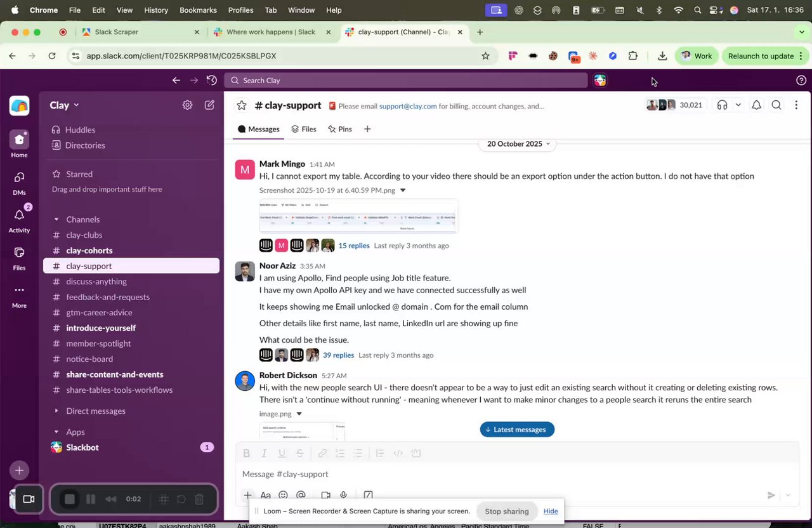Attach a file with the composer plus button
812x528 pixels.
point(247,496)
